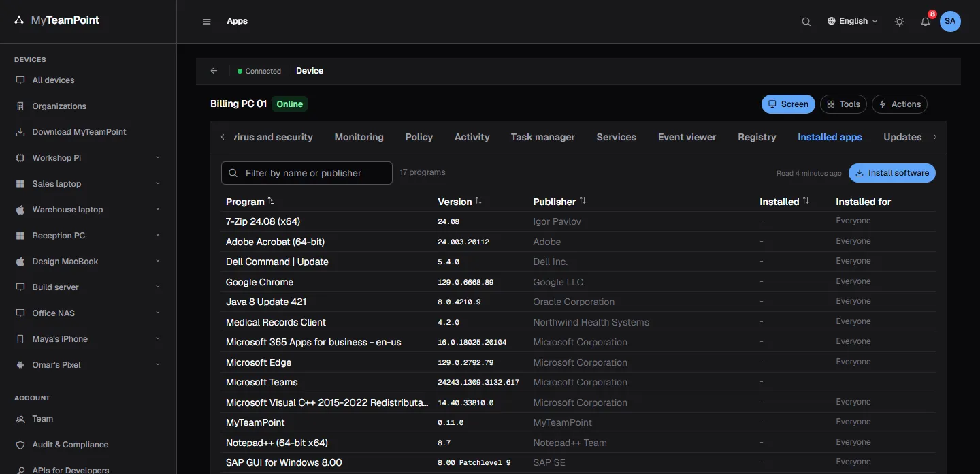Open the English language dropdown

coord(852,21)
